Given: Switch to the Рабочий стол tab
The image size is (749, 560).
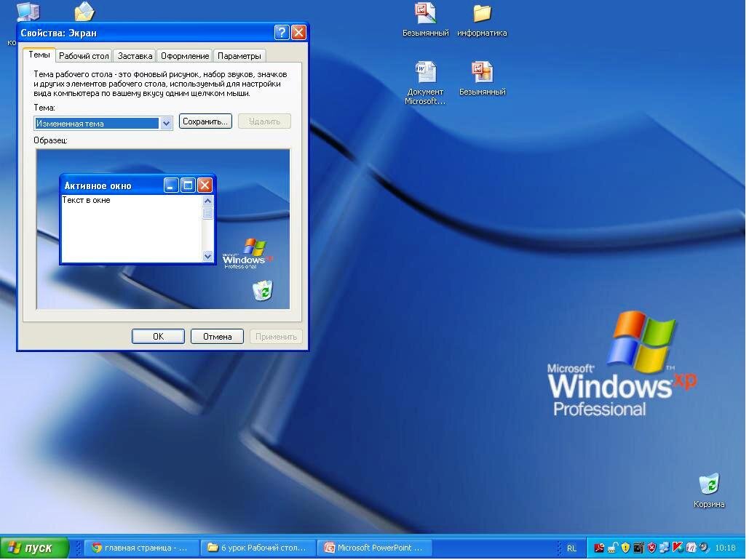Looking at the screenshot, I should (84, 56).
